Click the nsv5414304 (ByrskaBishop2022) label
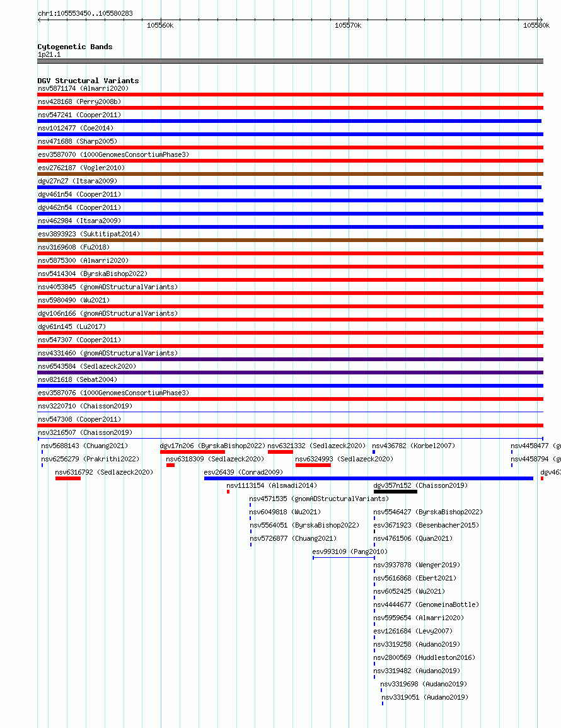Image resolution: width=561 pixels, height=728 pixels. click(x=93, y=274)
